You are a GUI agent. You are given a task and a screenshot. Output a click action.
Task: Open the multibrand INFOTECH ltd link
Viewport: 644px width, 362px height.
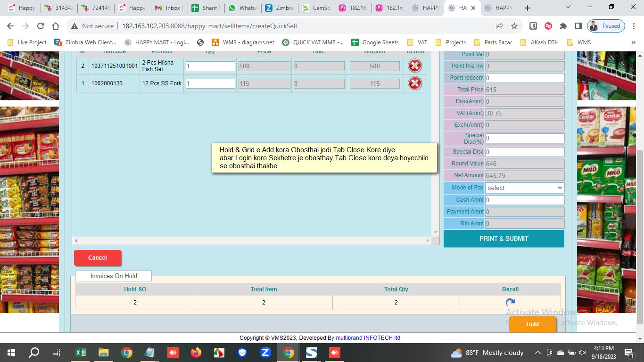368,338
